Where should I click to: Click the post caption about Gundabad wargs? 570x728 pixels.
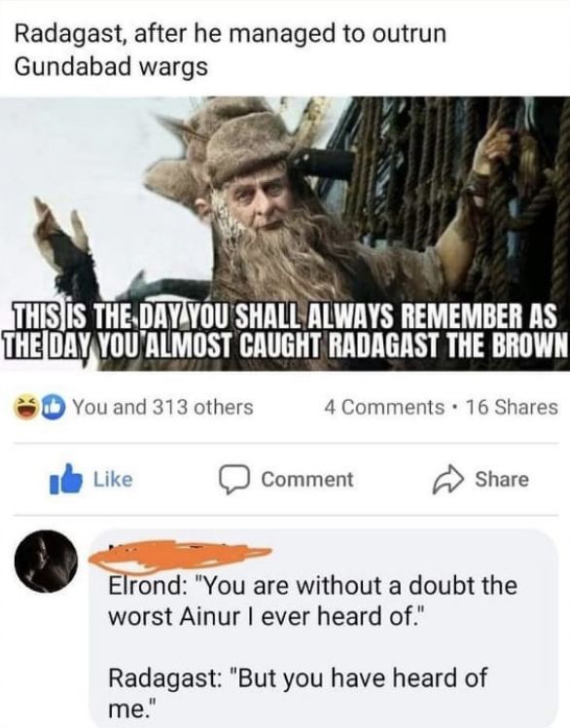point(231,51)
